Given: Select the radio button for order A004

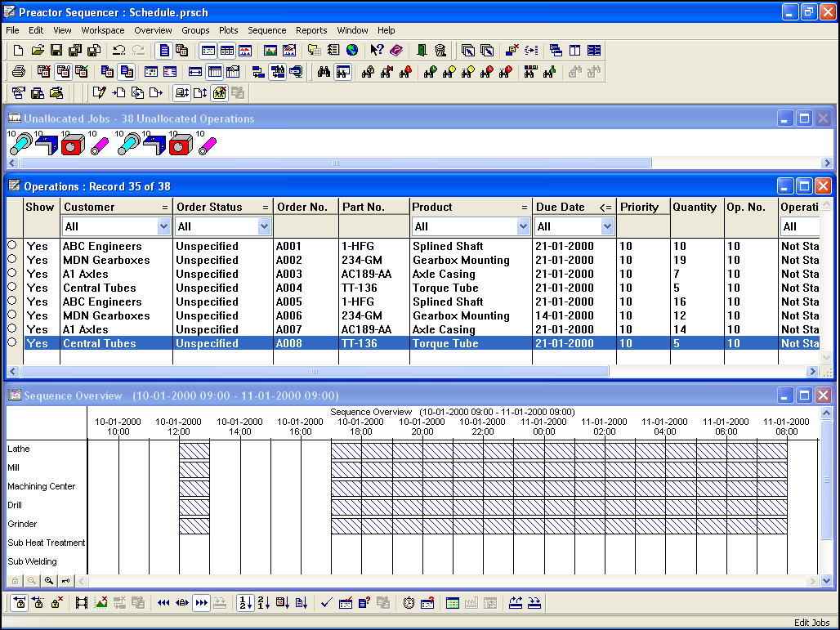Looking at the screenshot, I should [x=11, y=287].
